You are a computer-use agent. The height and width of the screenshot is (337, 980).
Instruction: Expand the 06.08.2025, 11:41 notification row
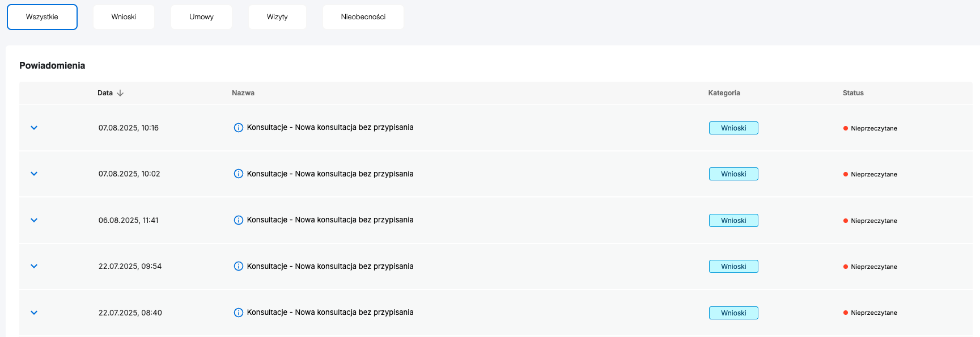point(34,220)
